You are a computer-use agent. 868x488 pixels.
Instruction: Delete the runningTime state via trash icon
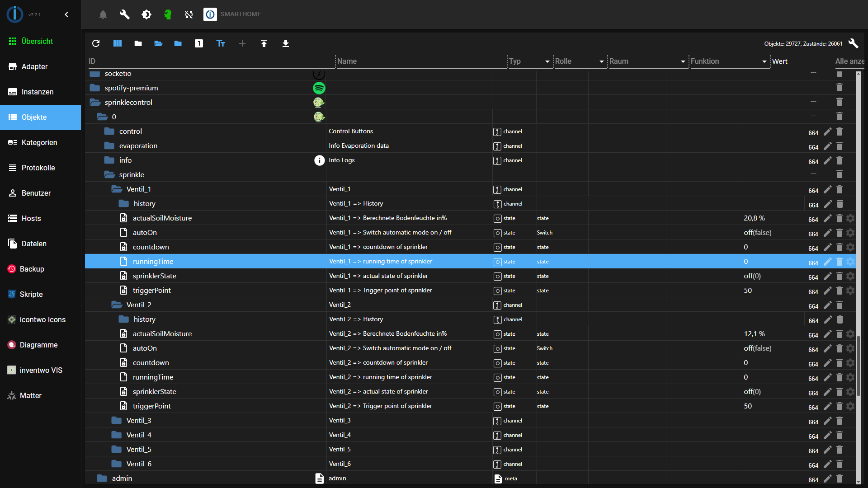(x=840, y=262)
